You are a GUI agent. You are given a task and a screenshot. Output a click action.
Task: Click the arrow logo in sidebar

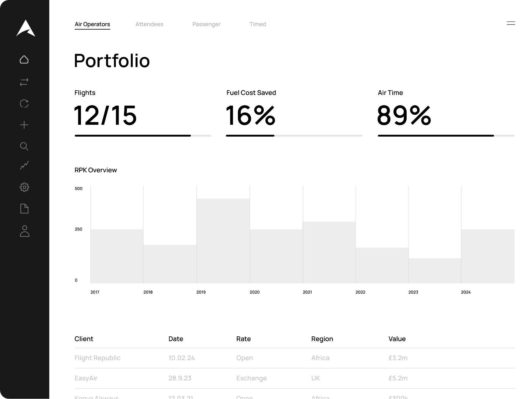25,28
